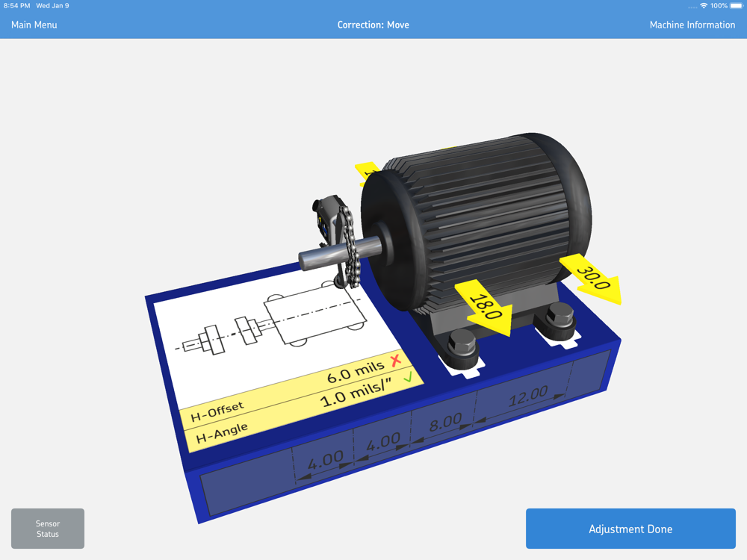Viewport: 747px width, 560px height.
Task: Select the H-Angle 1.0 mils/" value
Action: tap(356, 393)
